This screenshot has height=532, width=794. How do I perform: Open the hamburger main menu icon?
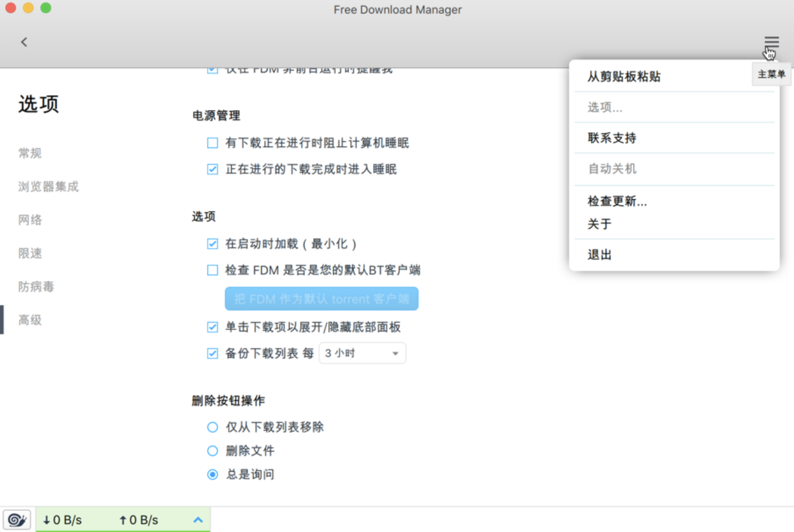pyautogui.click(x=771, y=43)
